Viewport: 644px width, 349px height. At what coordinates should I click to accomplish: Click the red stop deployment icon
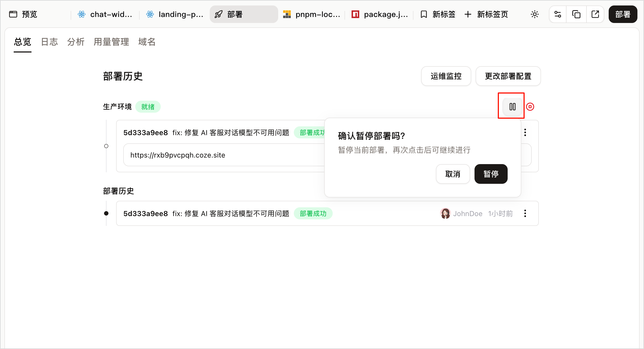pos(530,107)
